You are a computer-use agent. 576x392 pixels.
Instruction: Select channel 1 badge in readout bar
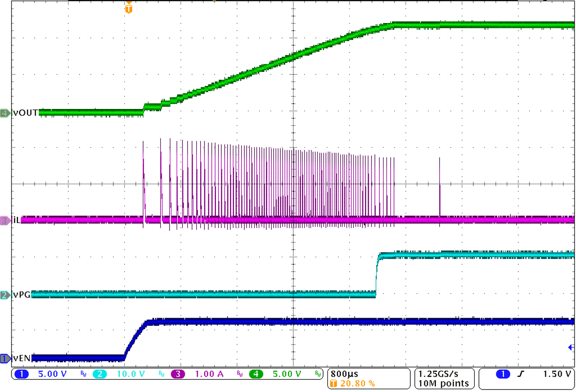21,373
